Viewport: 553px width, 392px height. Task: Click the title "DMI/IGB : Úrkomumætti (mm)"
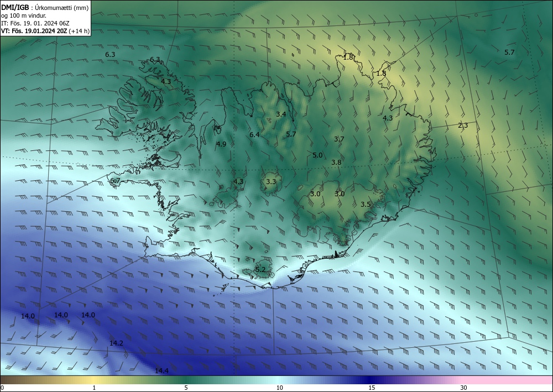45,7
